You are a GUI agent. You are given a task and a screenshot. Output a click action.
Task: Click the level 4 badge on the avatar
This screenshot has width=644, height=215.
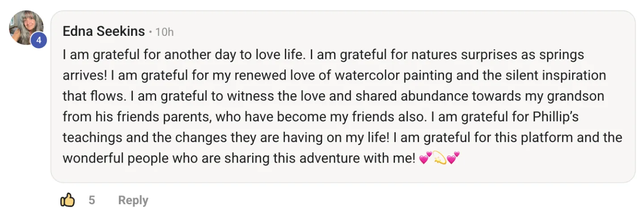(39, 41)
